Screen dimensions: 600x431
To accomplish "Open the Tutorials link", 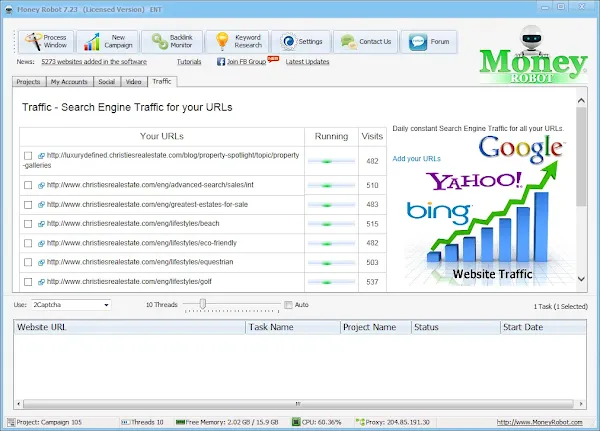I will tap(189, 62).
